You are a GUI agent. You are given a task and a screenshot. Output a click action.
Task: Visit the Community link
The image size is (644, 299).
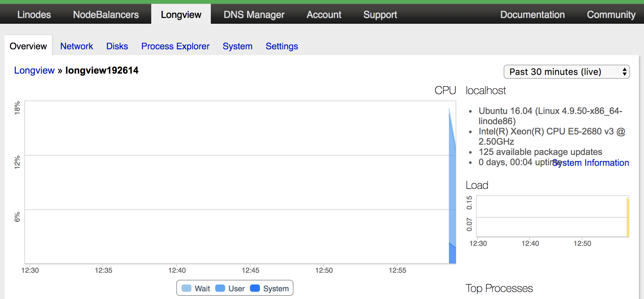(611, 14)
